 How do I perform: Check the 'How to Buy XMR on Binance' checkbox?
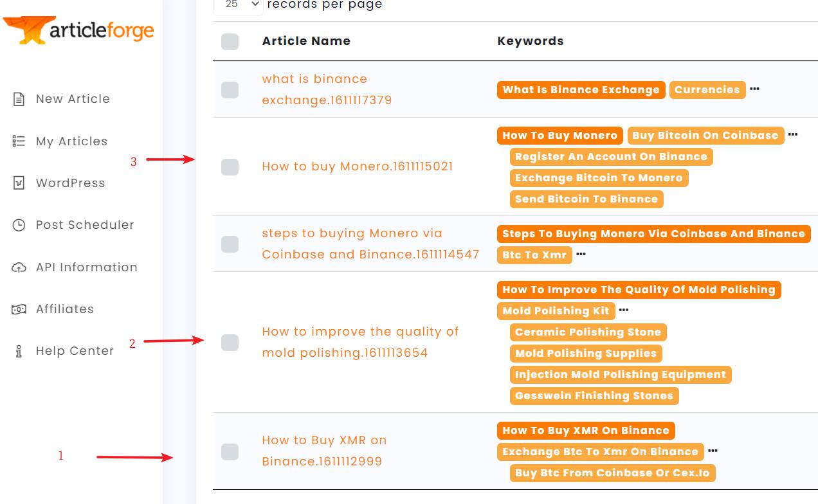[x=230, y=452]
